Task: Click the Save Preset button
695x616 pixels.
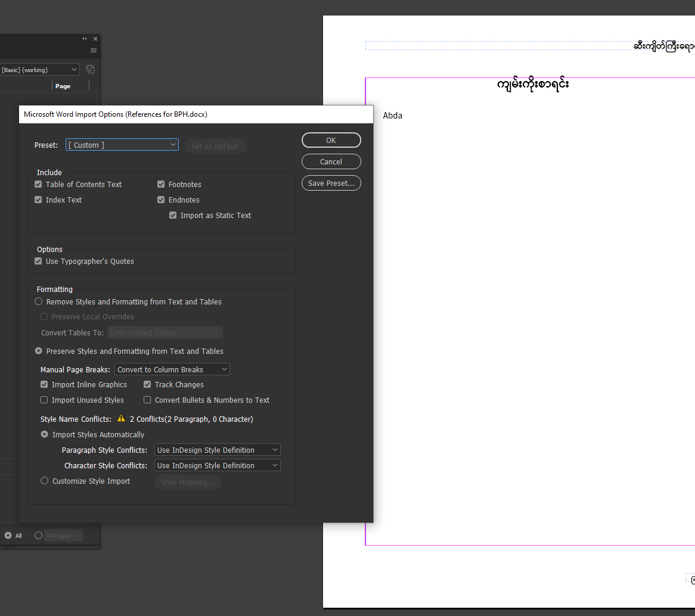Action: pyautogui.click(x=331, y=183)
